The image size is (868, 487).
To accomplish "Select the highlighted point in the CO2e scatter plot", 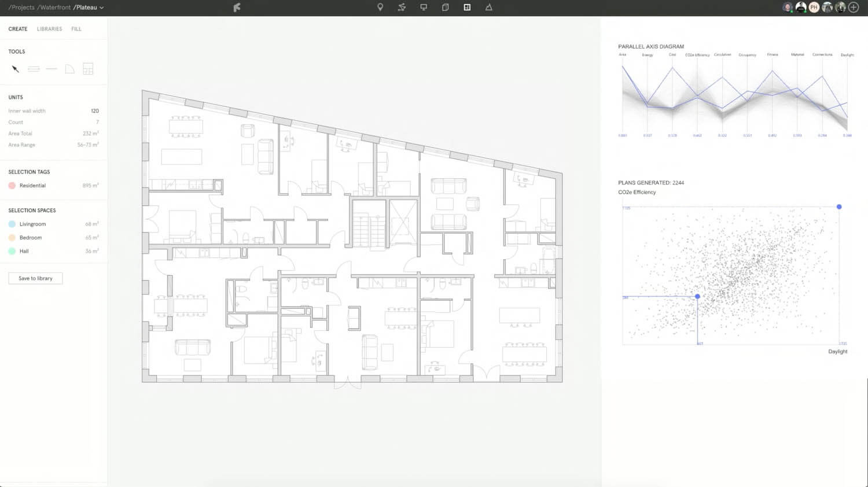I will 697,296.
